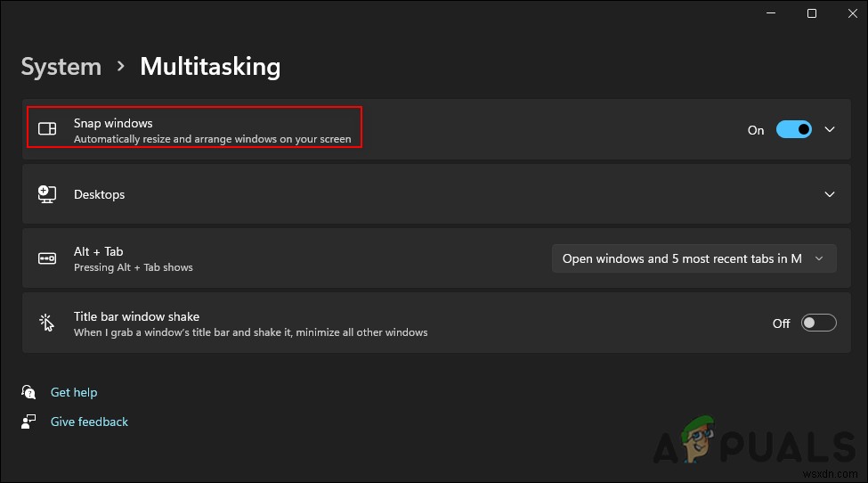Select the Snap windows setting row label
The image size is (868, 483).
point(113,123)
